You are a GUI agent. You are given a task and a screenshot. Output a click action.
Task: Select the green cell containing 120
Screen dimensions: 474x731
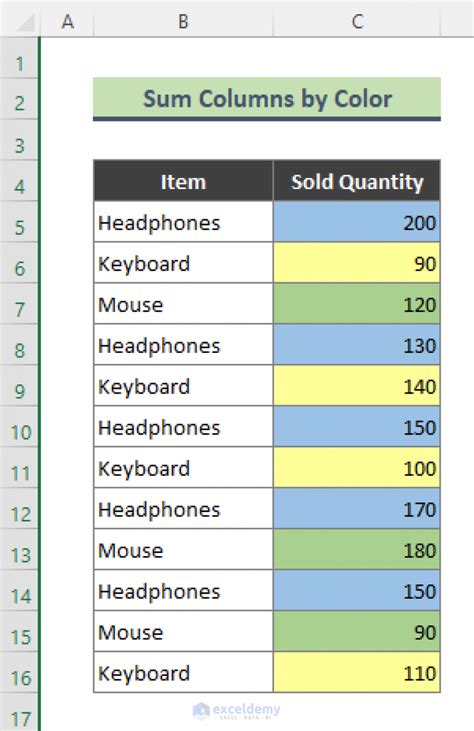pos(357,304)
